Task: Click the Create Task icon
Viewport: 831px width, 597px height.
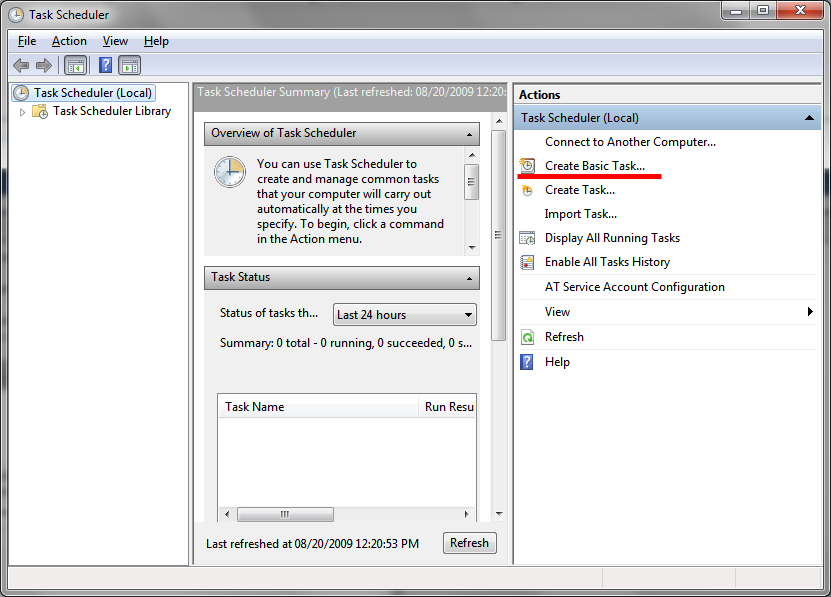Action: 527,190
